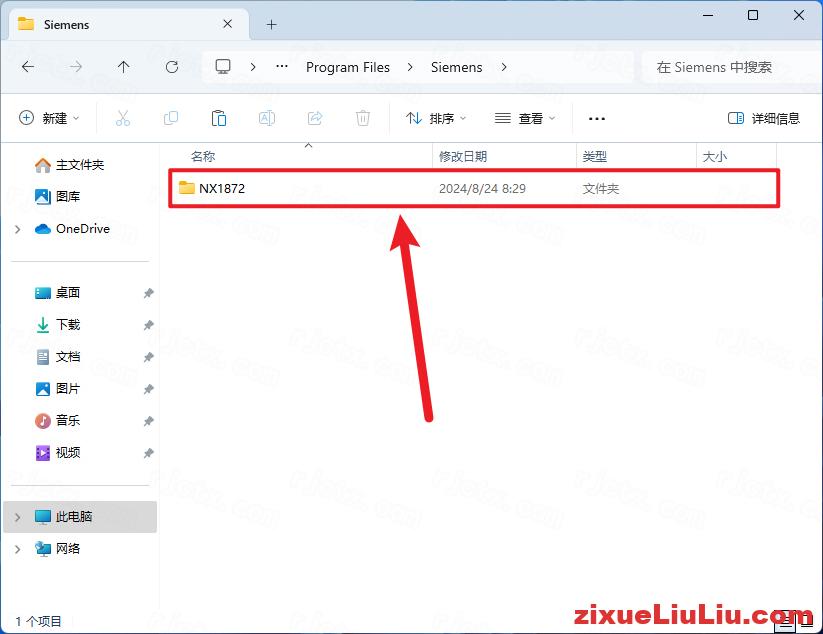The width and height of the screenshot is (823, 634).
Task: Open Program Files from the breadcrumb
Action: point(347,67)
